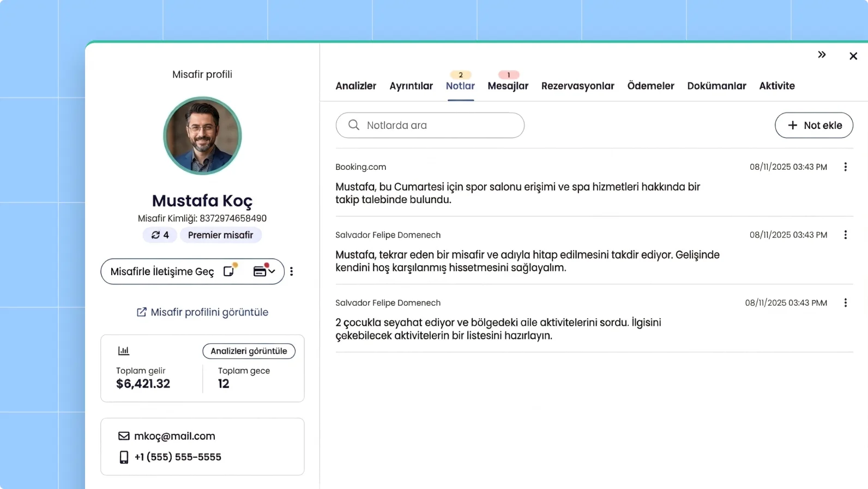The width and height of the screenshot is (868, 489).
Task: Click the external link icon
Action: coord(141,312)
